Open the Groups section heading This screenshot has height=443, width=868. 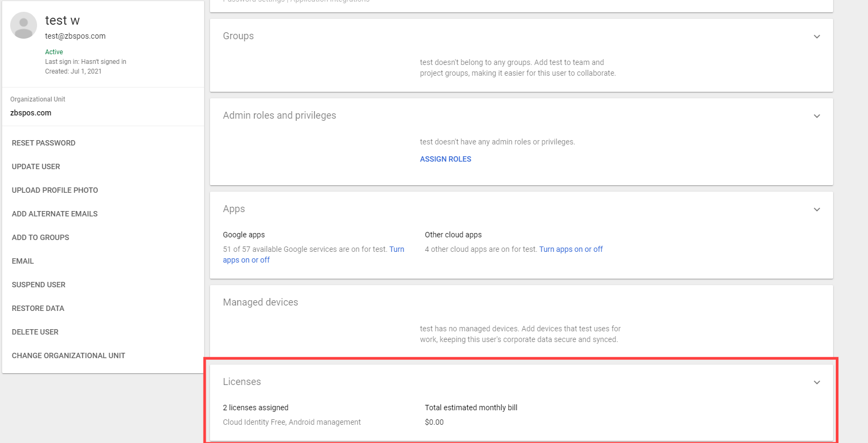238,36
